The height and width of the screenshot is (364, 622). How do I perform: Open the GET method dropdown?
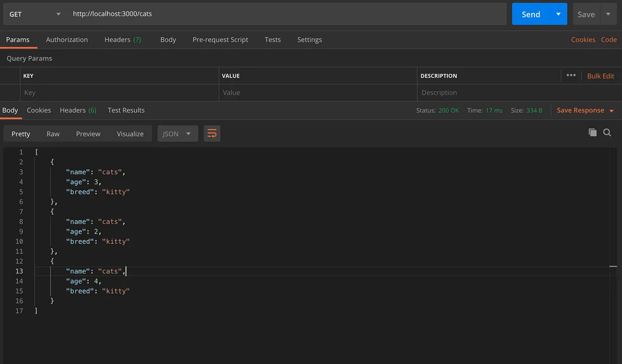(34, 14)
